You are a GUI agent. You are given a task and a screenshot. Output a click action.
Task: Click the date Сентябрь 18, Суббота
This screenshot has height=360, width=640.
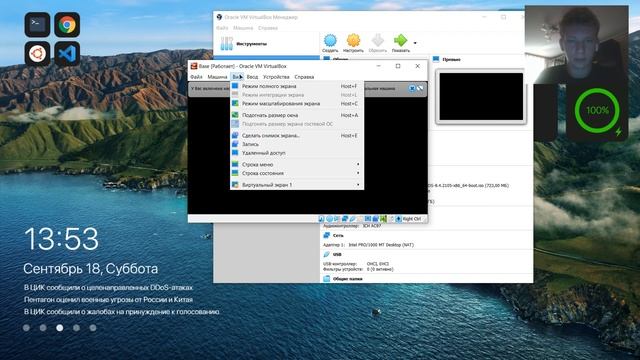click(91, 269)
